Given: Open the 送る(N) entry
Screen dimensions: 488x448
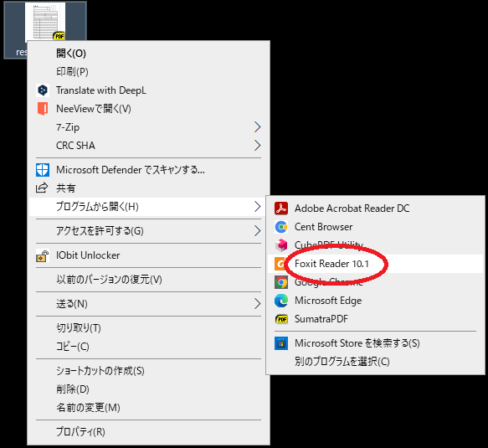Looking at the screenshot, I should coord(72,303).
